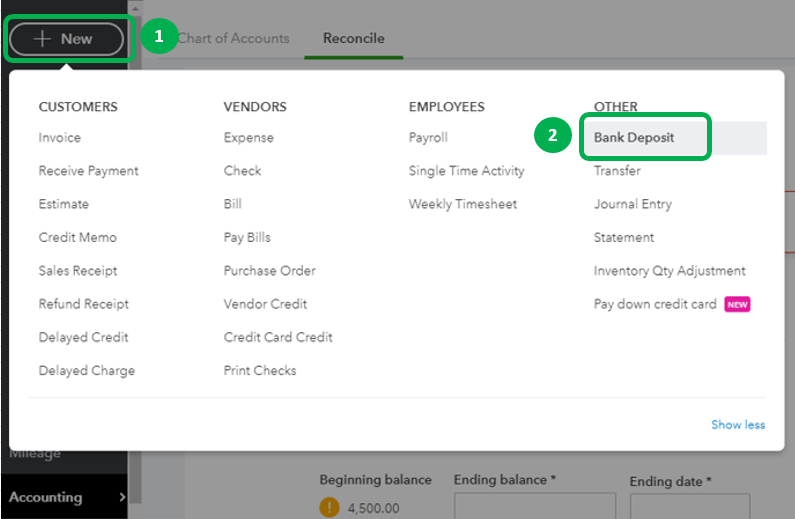Click the orange warning icon beside Beginning balance

click(330, 507)
